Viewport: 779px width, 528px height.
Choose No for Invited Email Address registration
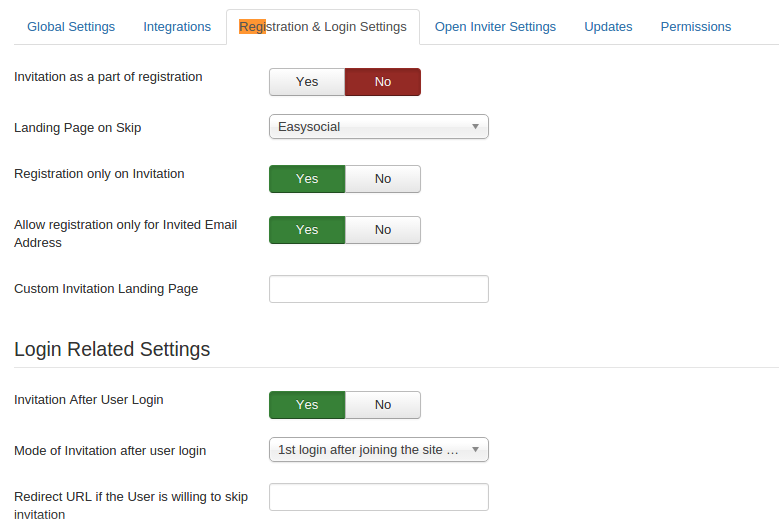(x=383, y=230)
